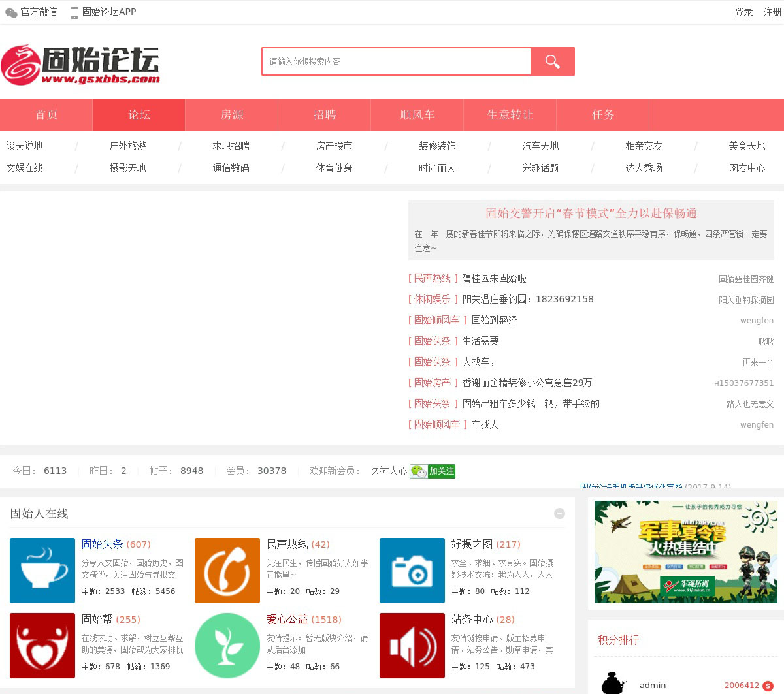Open the 军事夏令营 banner advertisement

coord(685,552)
